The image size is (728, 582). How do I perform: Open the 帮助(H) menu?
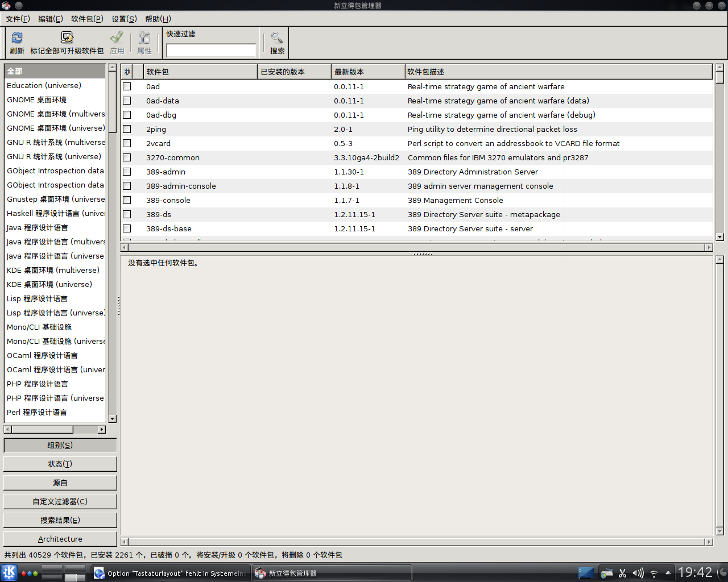point(158,19)
